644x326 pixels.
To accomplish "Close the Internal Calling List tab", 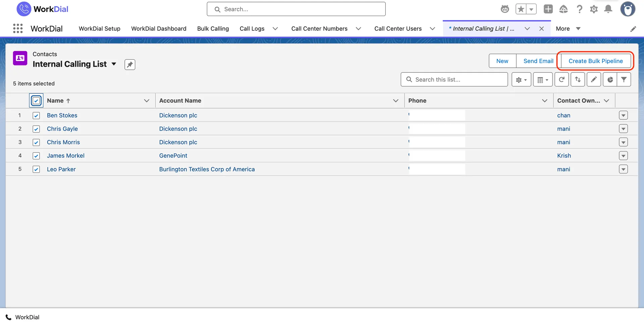I will coord(541,29).
